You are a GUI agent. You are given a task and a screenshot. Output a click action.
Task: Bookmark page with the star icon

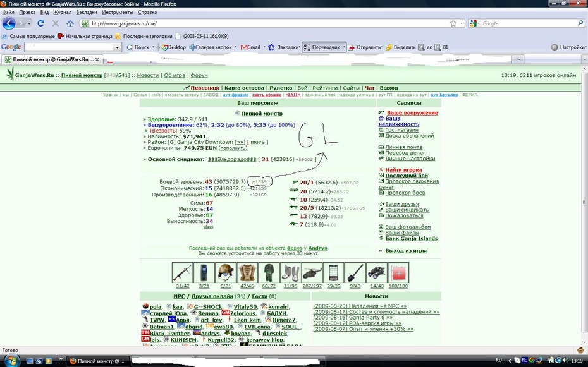tap(453, 23)
